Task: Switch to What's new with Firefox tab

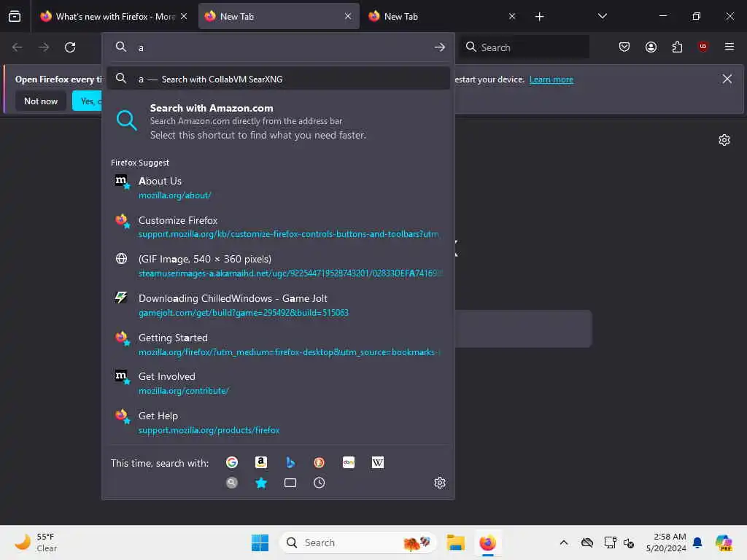Action: (x=115, y=16)
